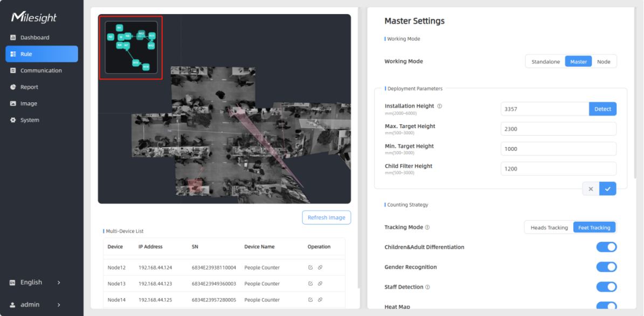This screenshot has height=316, width=644.
Task: Expand the admin account menu
Action: tap(36, 305)
